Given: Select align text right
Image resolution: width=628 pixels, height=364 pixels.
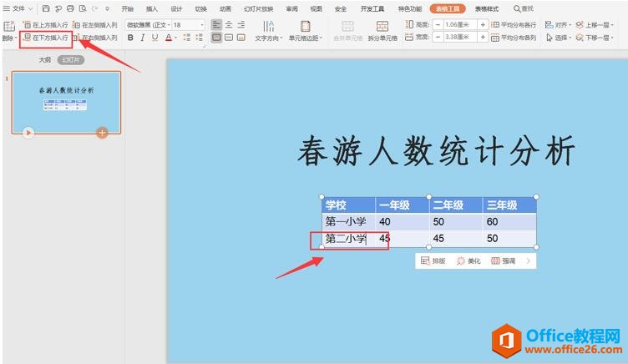Looking at the screenshot, I should pos(241,25).
